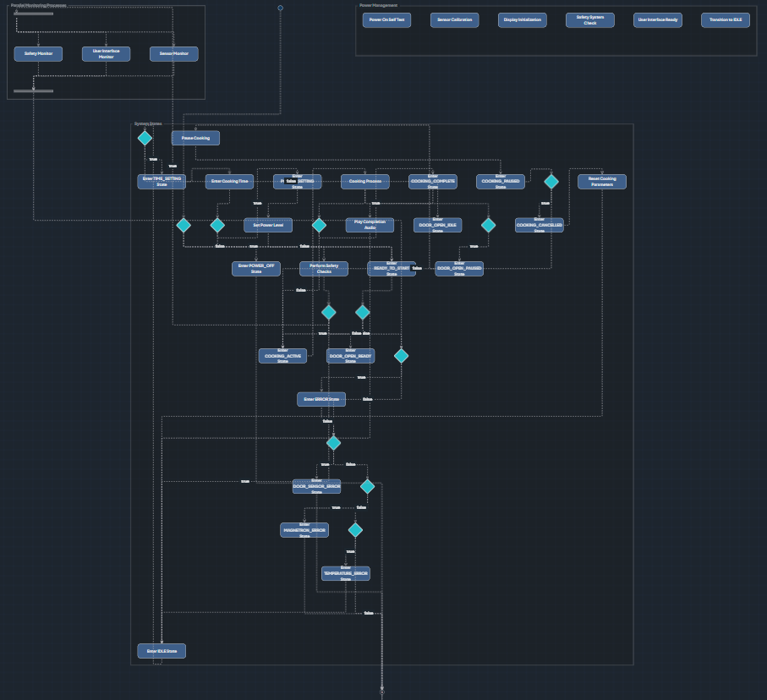Click the Enter COOKING_ACTIVE State node
Screen dimensions: 767x700
[282, 356]
